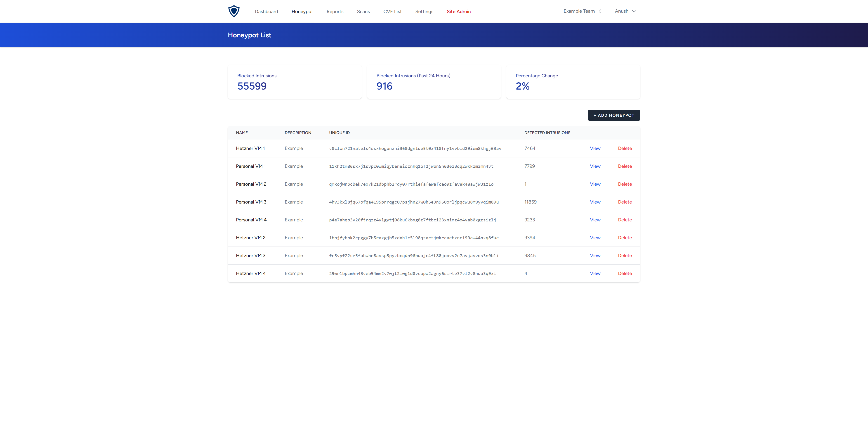Click the Percentage Change label

point(536,76)
